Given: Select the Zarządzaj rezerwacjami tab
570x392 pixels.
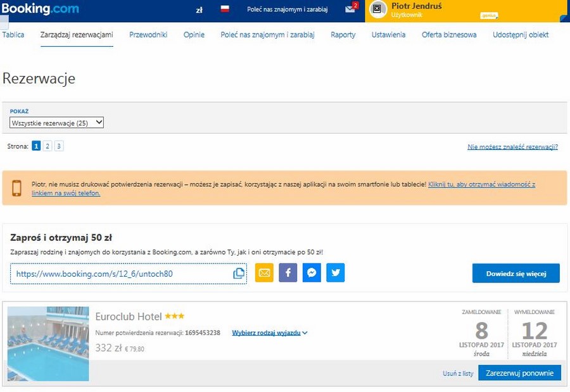Looking at the screenshot, I should point(77,35).
